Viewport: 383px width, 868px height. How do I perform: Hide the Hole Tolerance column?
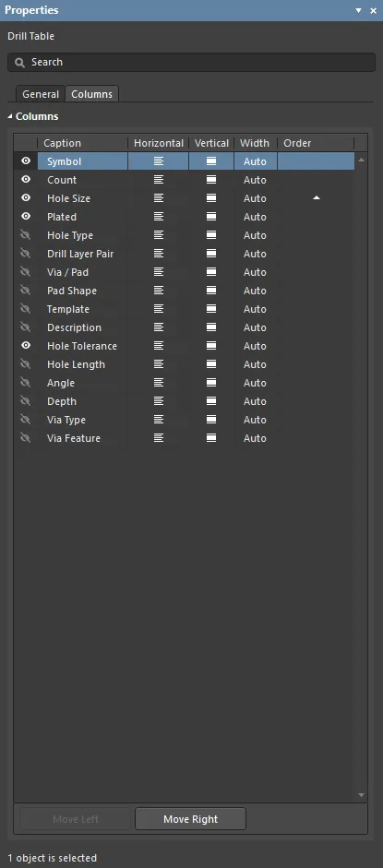26,345
